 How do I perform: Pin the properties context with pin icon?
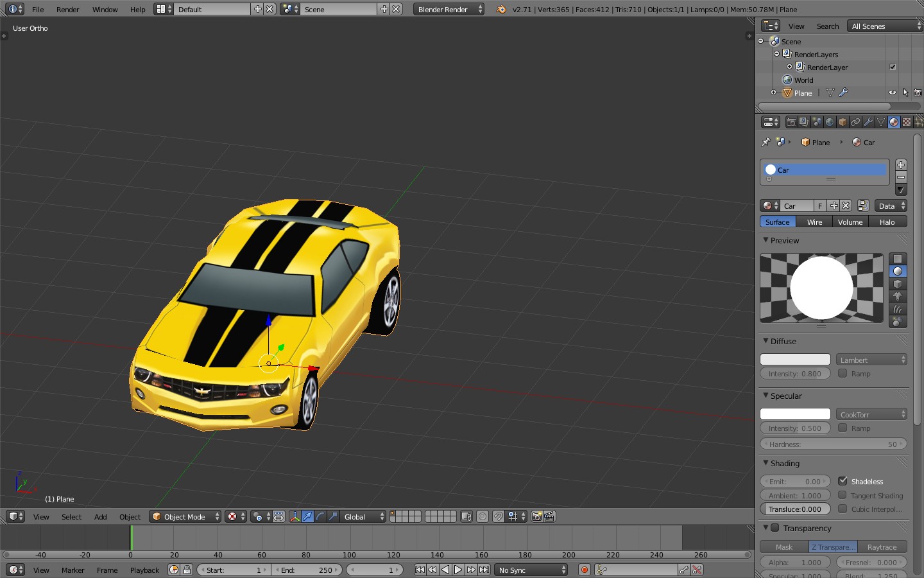(766, 142)
